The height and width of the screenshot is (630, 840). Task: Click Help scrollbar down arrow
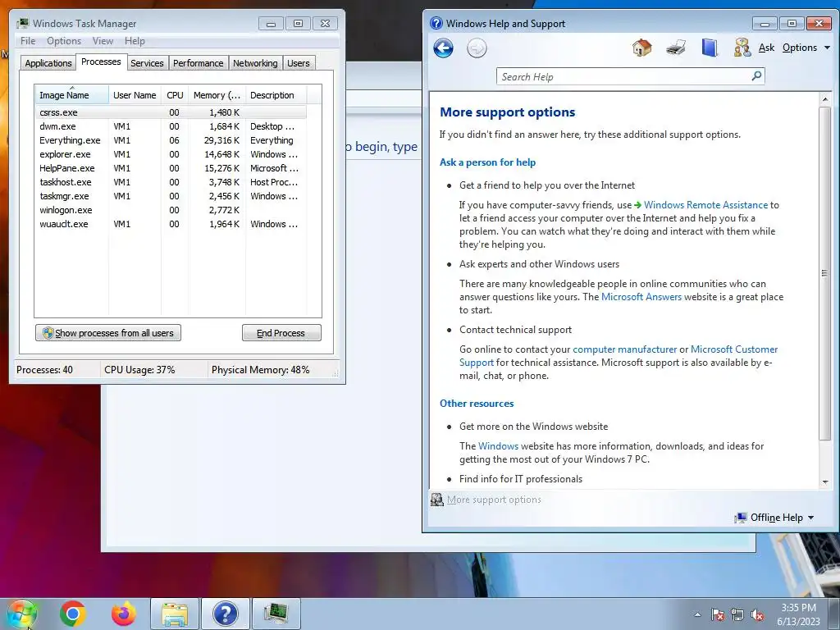coord(825,482)
